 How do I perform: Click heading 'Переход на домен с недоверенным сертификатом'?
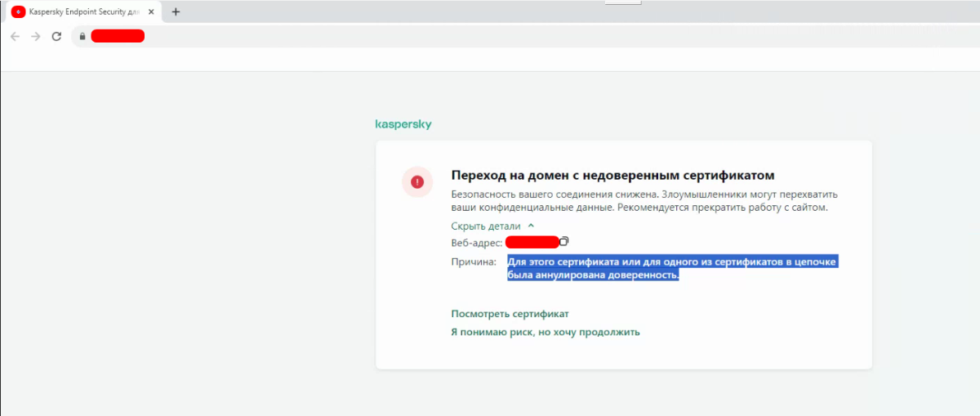point(612,175)
